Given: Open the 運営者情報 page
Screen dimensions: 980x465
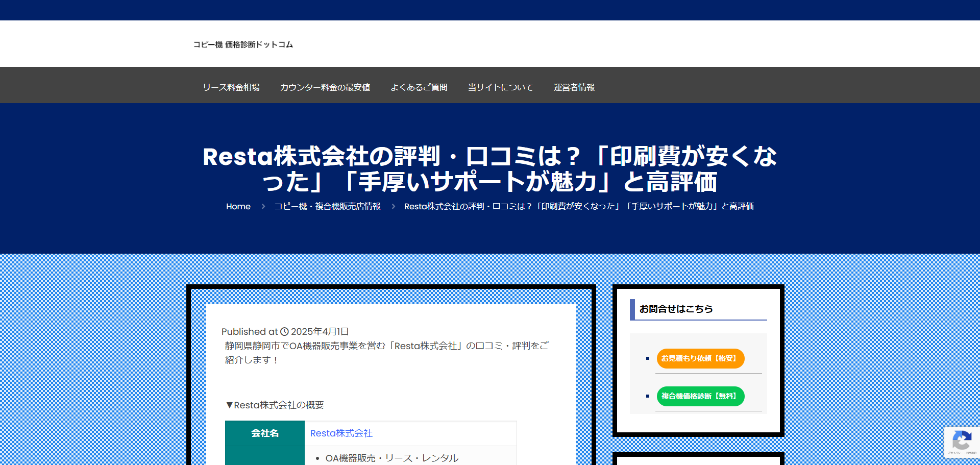Looking at the screenshot, I should pos(574,87).
